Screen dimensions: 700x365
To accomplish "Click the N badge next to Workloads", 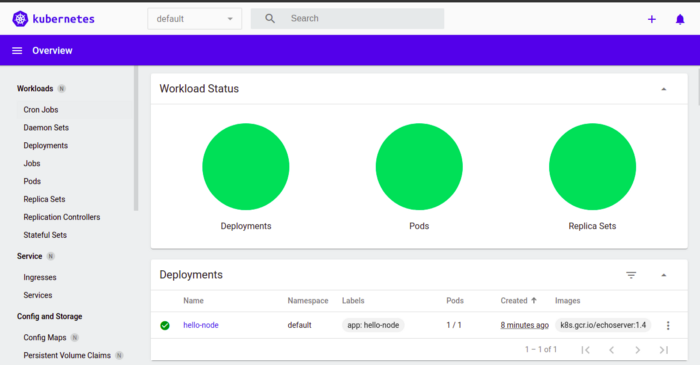I will coord(62,88).
